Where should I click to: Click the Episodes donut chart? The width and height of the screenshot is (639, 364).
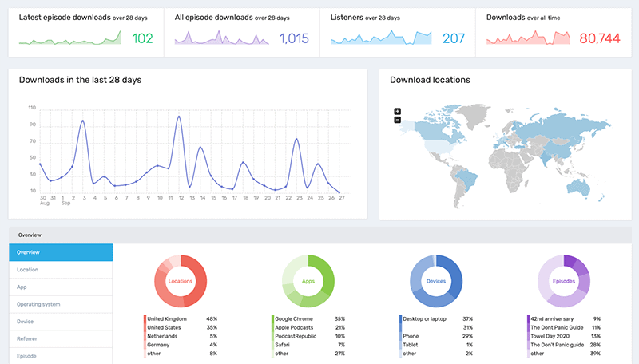564,281
